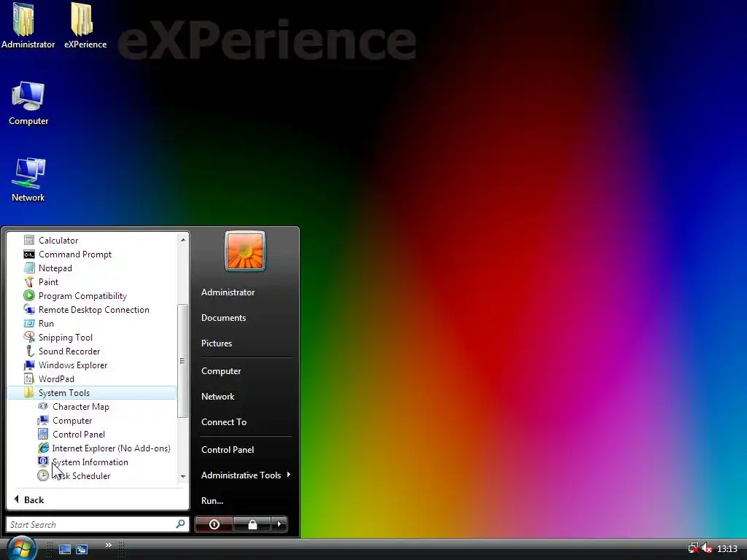
Task: Lock the computer with the padlock button
Action: (252, 524)
